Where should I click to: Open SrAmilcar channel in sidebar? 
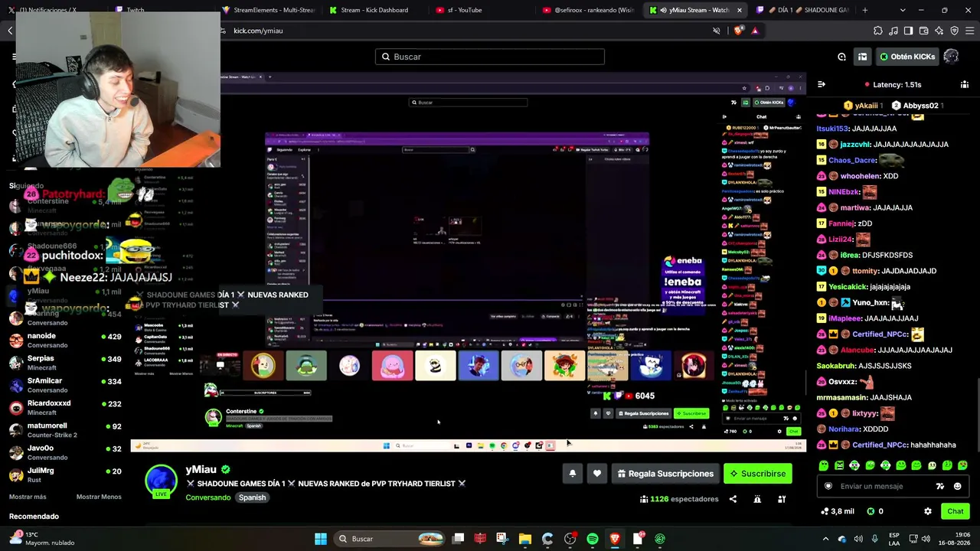pos(65,385)
